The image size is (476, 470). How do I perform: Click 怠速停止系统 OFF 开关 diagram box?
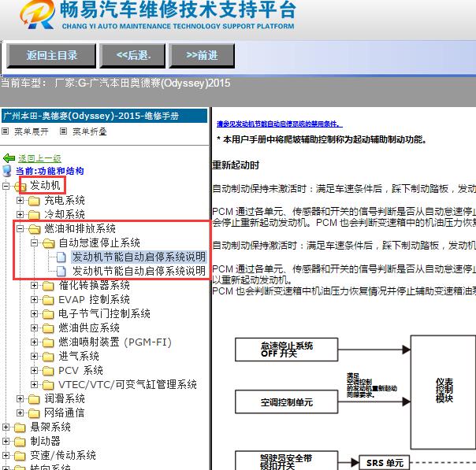click(x=286, y=350)
